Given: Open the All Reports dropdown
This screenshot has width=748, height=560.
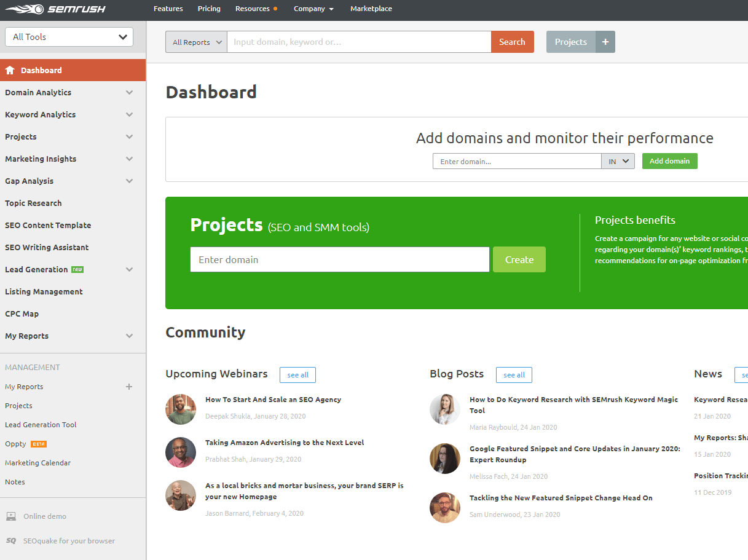Looking at the screenshot, I should (196, 42).
